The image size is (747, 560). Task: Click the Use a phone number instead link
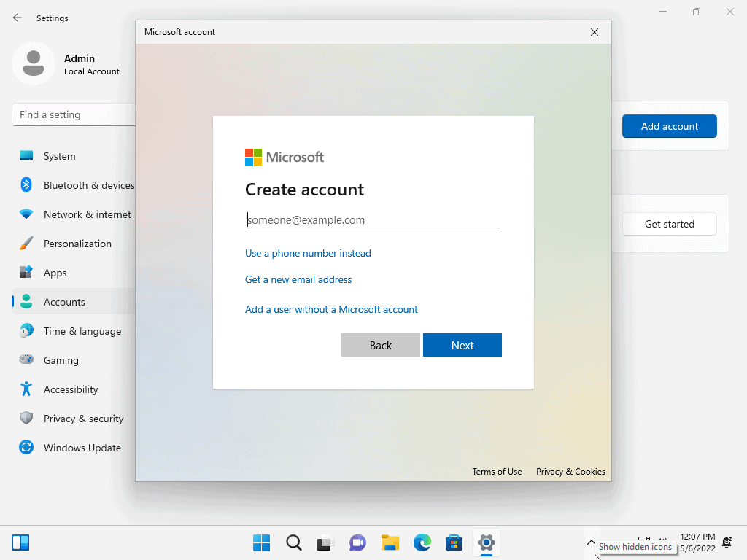tap(308, 253)
